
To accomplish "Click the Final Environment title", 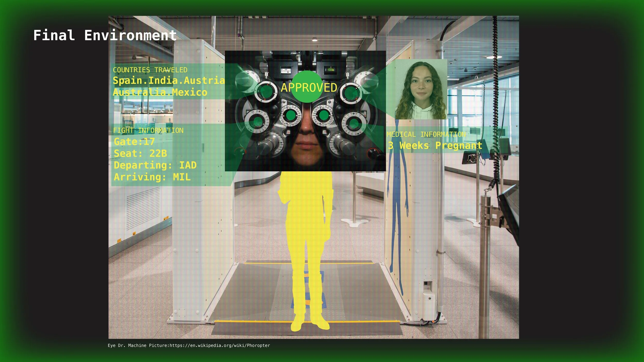I will (x=105, y=35).
